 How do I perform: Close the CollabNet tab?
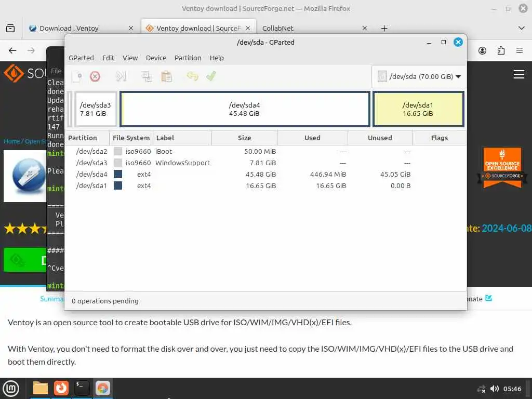[365, 28]
